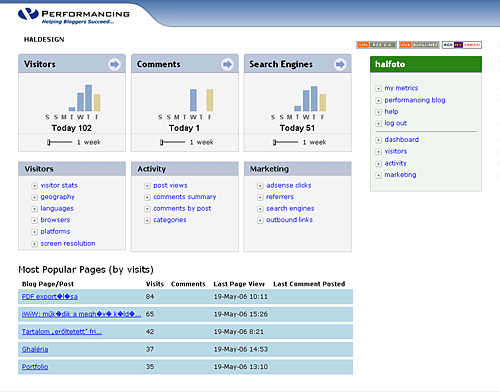Click the Today 102 visitors count
Screen dimensions: 500x392
point(71,128)
